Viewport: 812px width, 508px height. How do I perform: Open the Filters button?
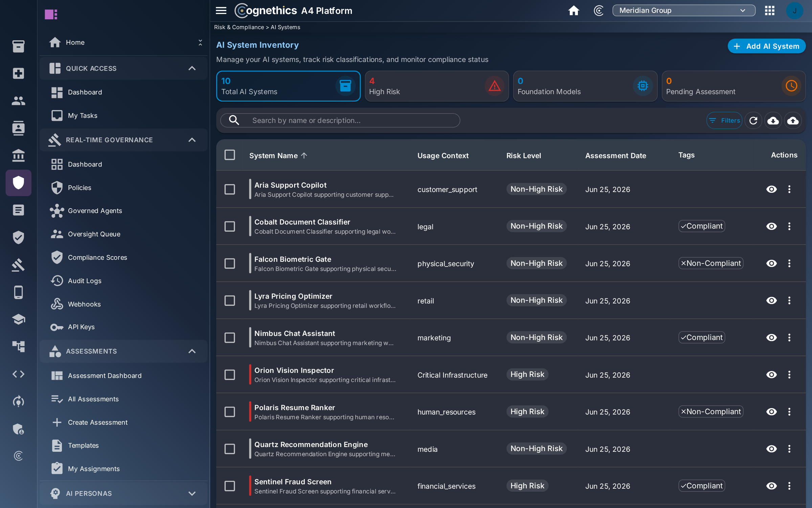pos(724,121)
